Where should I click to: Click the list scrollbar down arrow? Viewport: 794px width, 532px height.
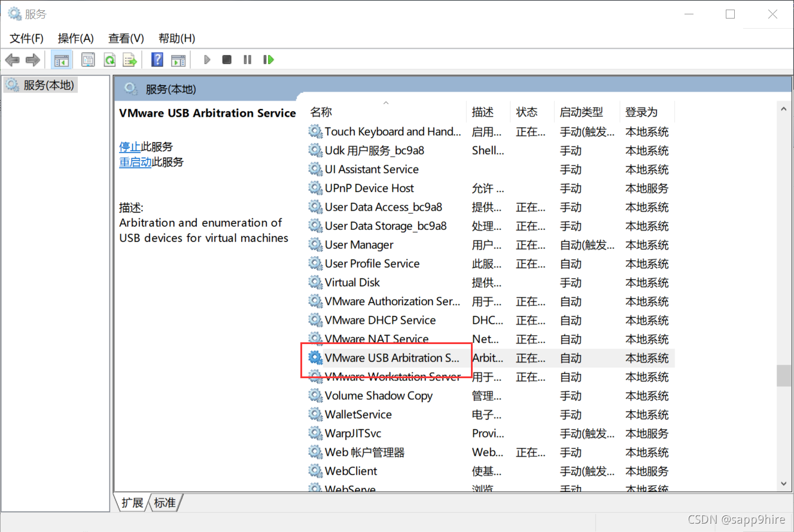[783, 484]
